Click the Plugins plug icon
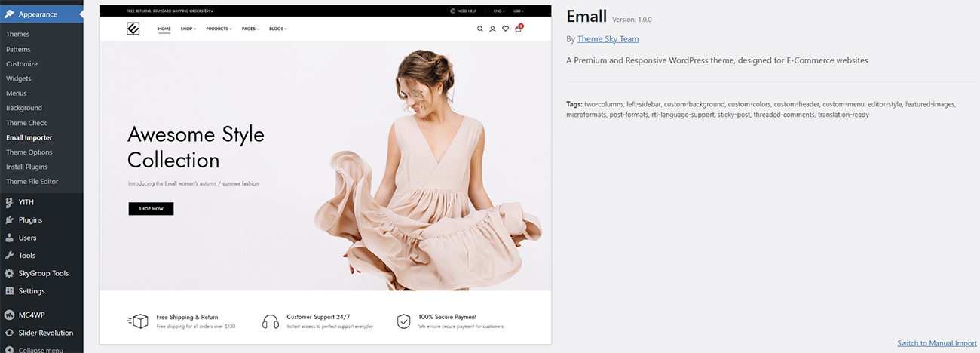Screen dimensions: 980x353 pyautogui.click(x=9, y=220)
